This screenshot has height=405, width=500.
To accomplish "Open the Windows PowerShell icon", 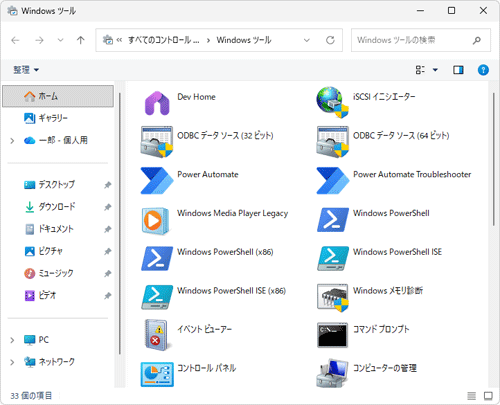I will click(333, 220).
